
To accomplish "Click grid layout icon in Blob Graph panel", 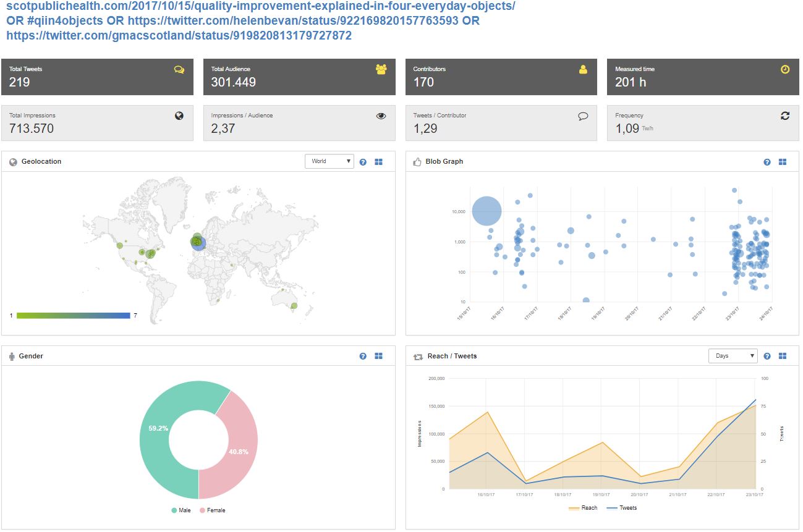I will (783, 162).
